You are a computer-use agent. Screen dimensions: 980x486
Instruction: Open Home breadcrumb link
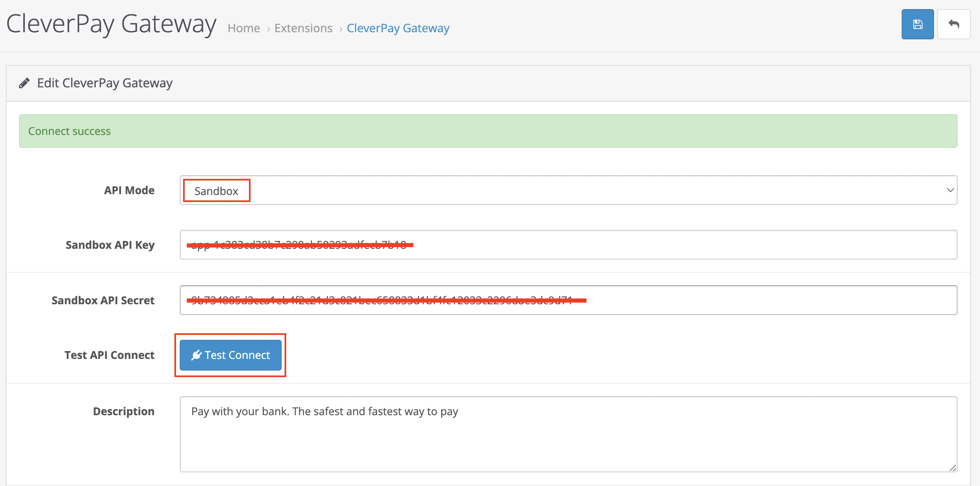click(244, 28)
